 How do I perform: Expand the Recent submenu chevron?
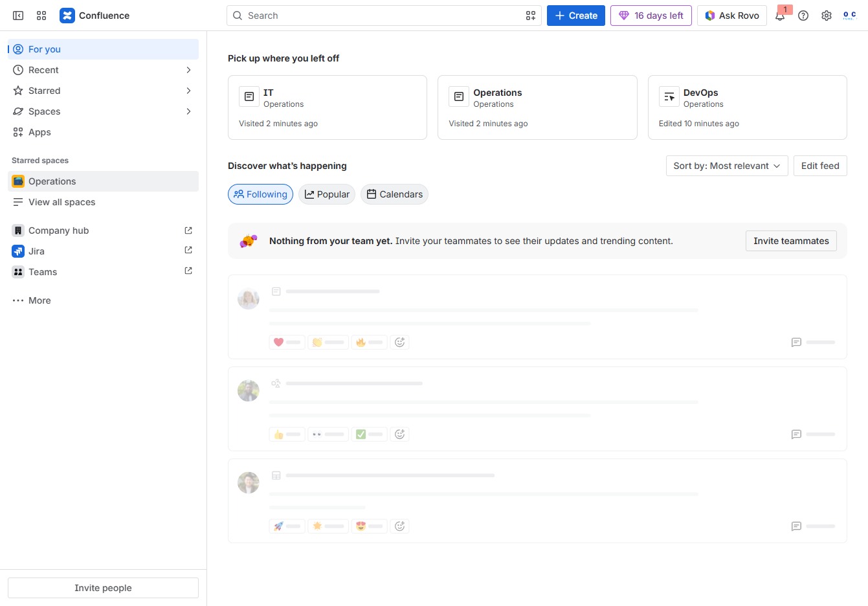tap(188, 70)
